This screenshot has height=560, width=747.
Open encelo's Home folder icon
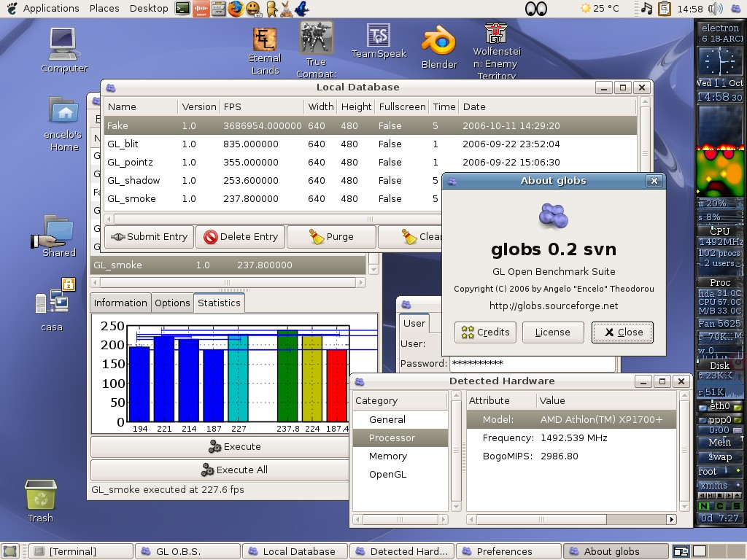pos(63,124)
